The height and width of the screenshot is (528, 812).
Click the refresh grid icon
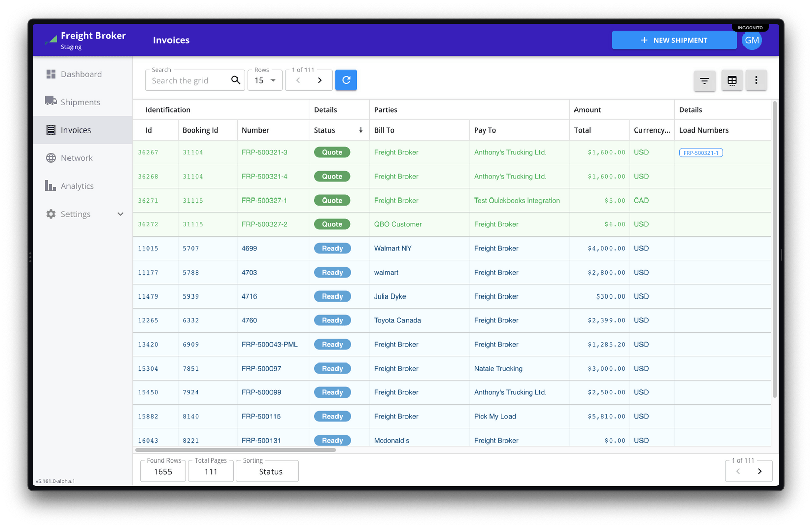click(x=346, y=80)
